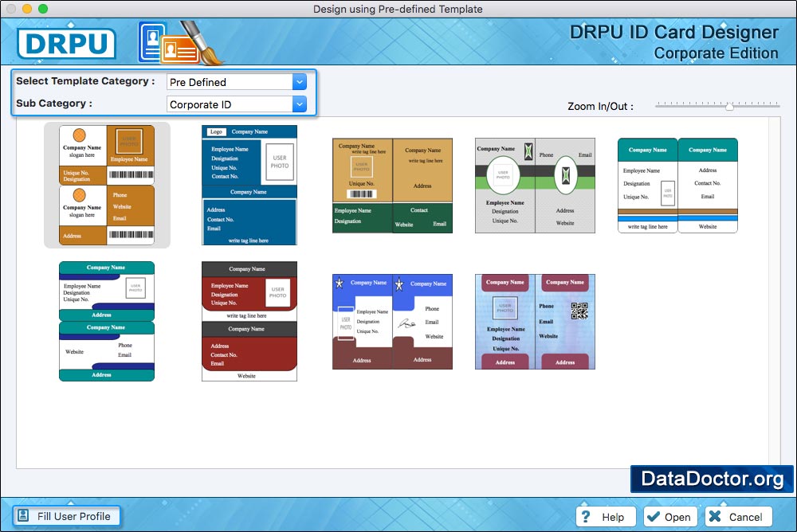
Task: Select the orange barcode ID card template
Action: [x=107, y=185]
